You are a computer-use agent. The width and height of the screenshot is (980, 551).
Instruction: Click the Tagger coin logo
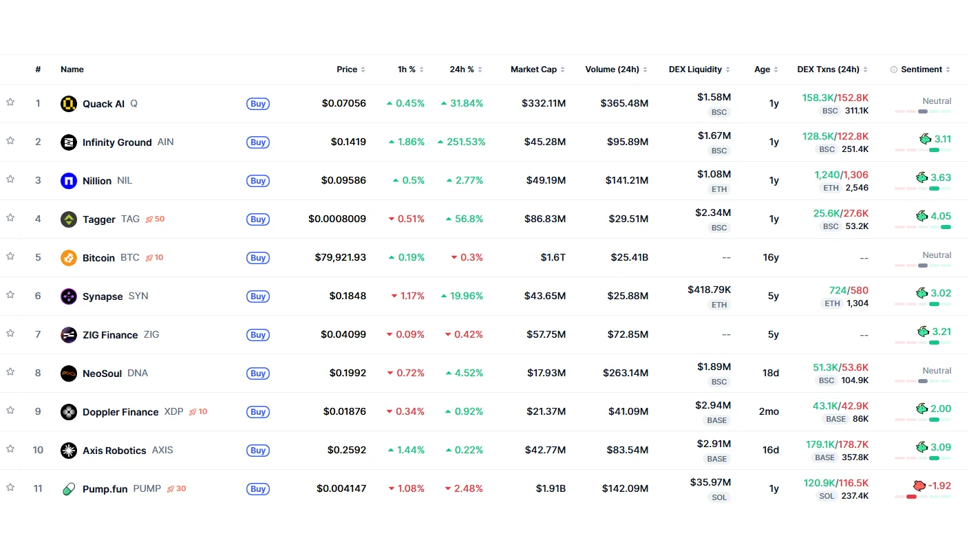click(x=68, y=219)
